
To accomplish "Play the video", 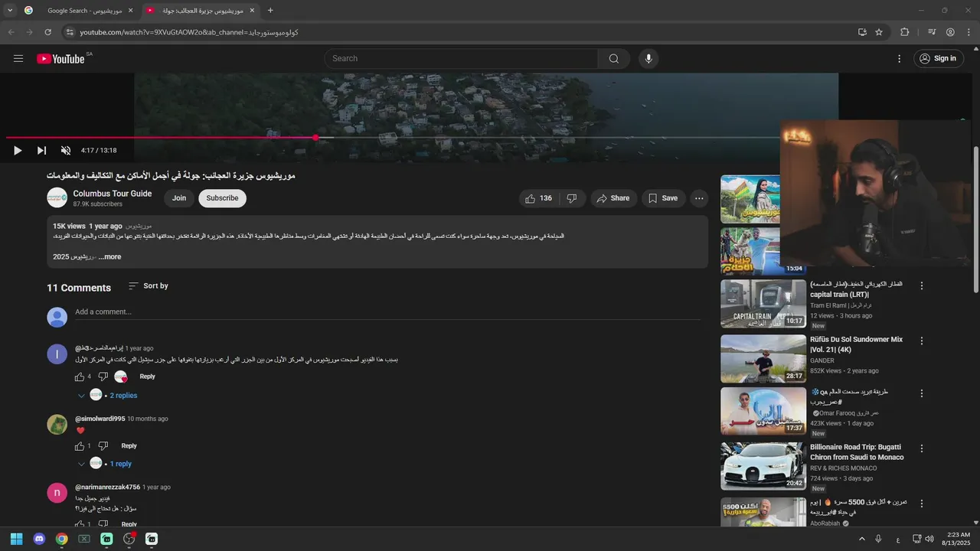I will tap(18, 151).
